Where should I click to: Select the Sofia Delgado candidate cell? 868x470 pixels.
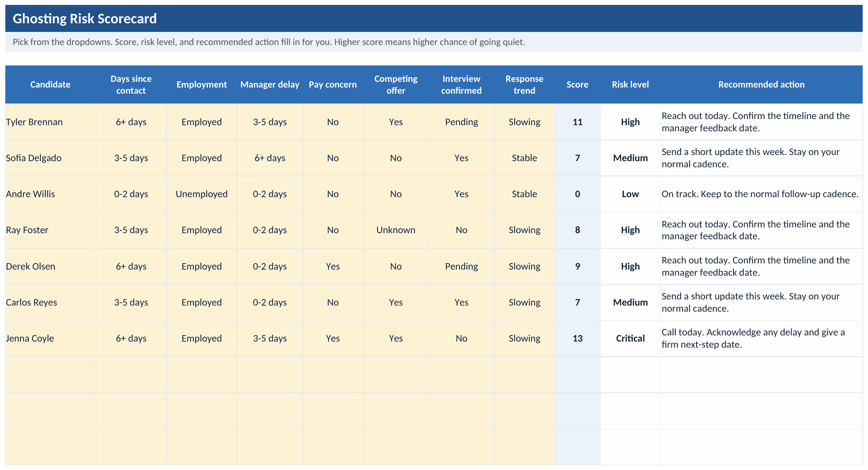coord(50,158)
